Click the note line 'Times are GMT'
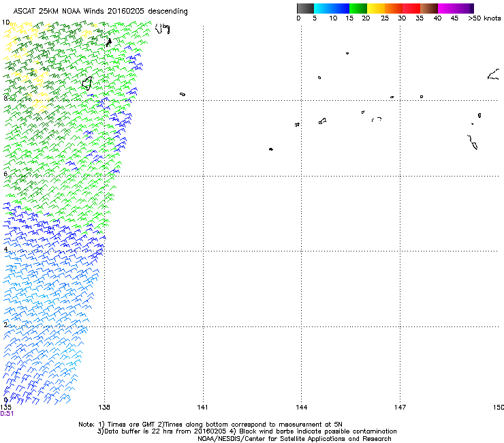Image resolution: width=504 pixels, height=443 pixels. pyautogui.click(x=131, y=425)
